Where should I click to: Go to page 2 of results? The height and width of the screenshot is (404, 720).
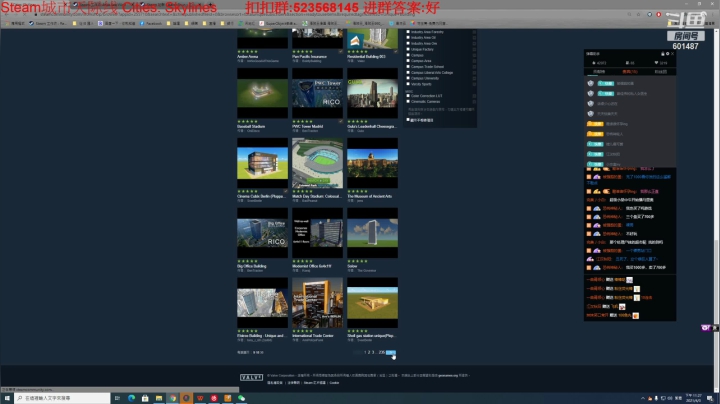click(x=369, y=352)
